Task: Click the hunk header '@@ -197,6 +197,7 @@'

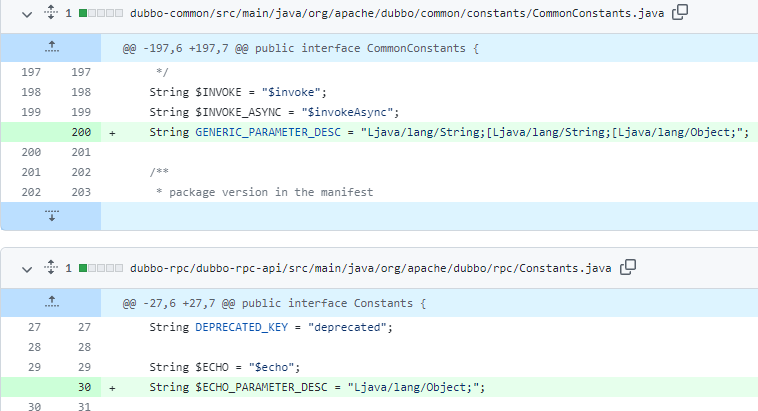Action: point(185,48)
